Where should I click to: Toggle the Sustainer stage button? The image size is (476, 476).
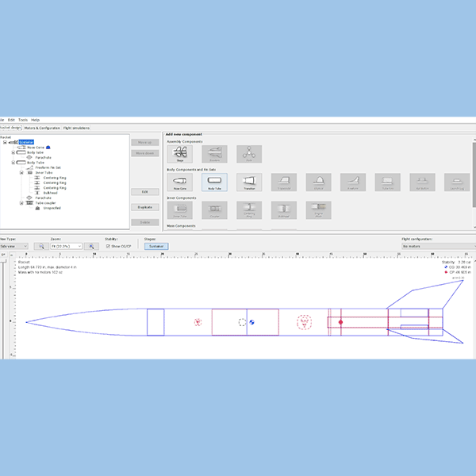pos(155,247)
